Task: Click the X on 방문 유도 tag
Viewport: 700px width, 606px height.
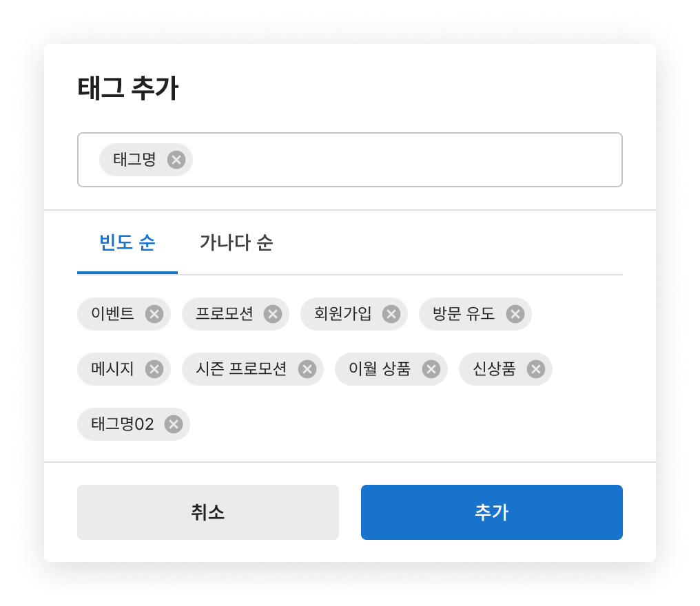Action: [515, 314]
